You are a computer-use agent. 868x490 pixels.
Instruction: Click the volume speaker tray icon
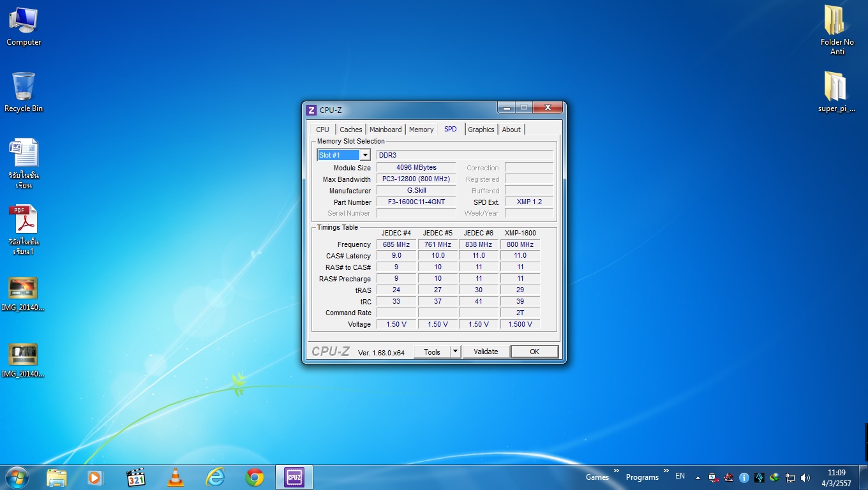pos(805,477)
